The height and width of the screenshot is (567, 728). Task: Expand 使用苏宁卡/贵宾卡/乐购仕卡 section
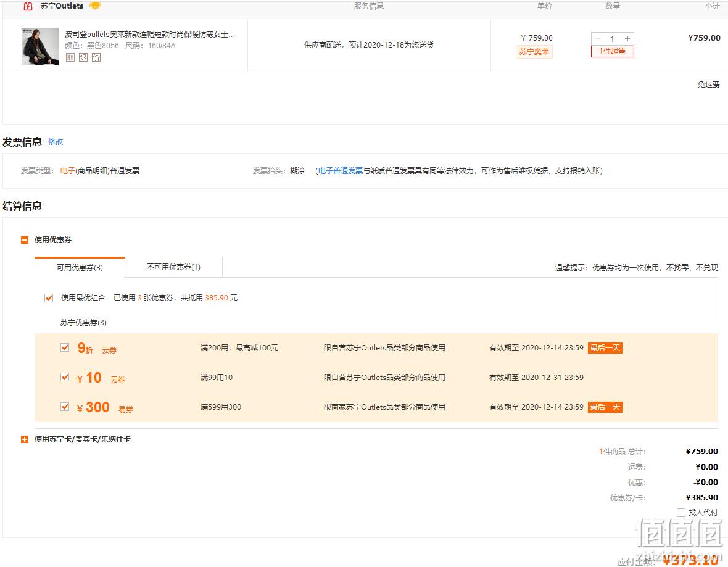[25, 439]
